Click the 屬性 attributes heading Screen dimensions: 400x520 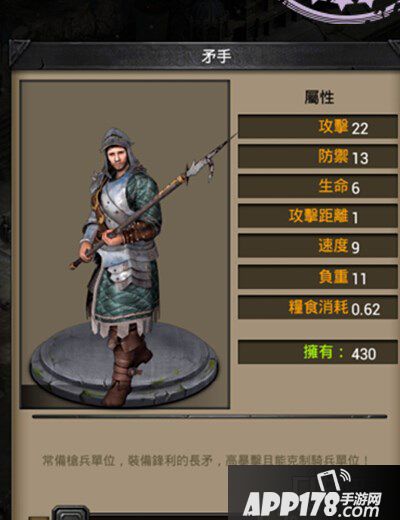pos(319,97)
